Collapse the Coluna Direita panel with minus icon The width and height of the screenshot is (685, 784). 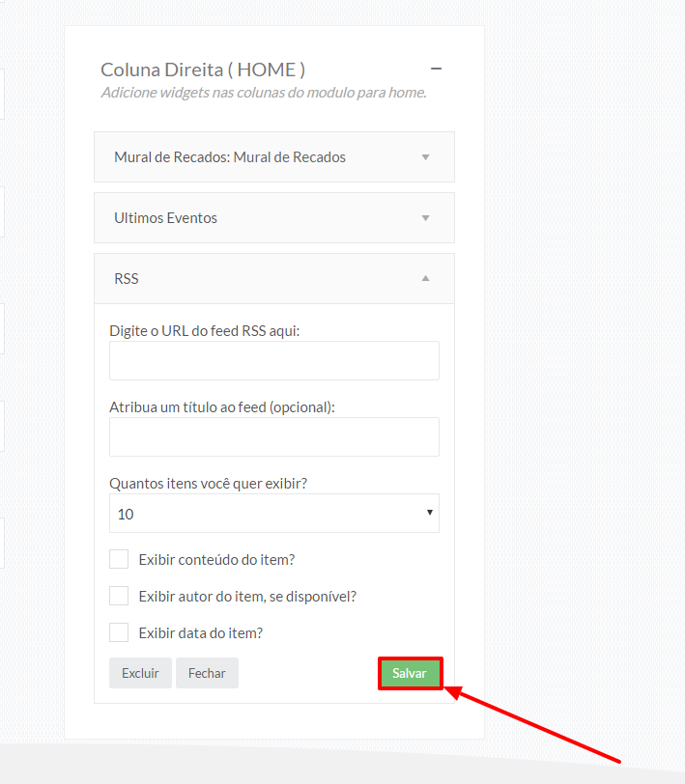[x=437, y=69]
